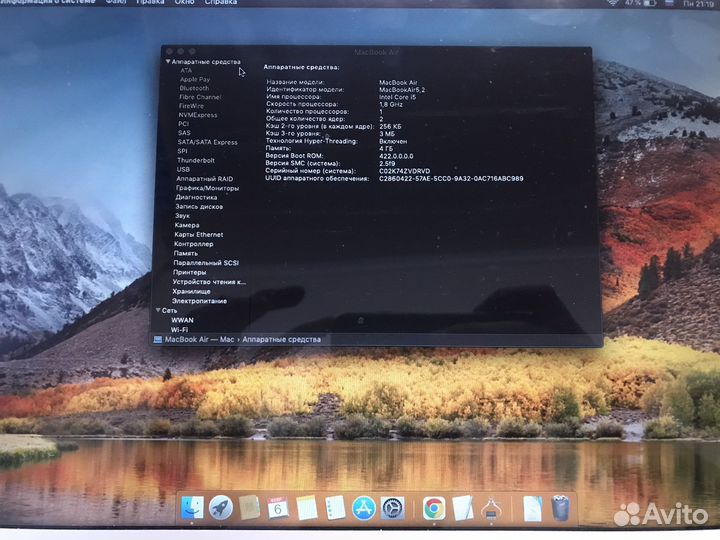Select Электропитание in the sidebar

pyautogui.click(x=199, y=301)
